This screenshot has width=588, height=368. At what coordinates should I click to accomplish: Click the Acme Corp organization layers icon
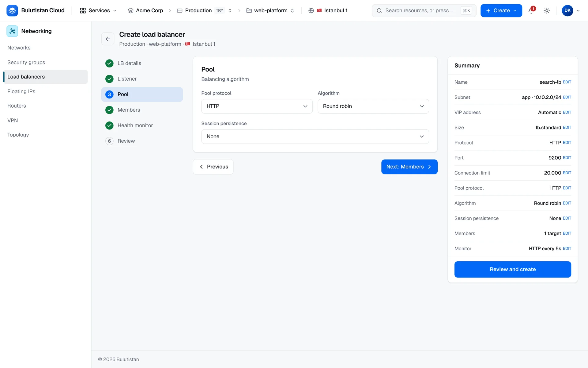130,11
